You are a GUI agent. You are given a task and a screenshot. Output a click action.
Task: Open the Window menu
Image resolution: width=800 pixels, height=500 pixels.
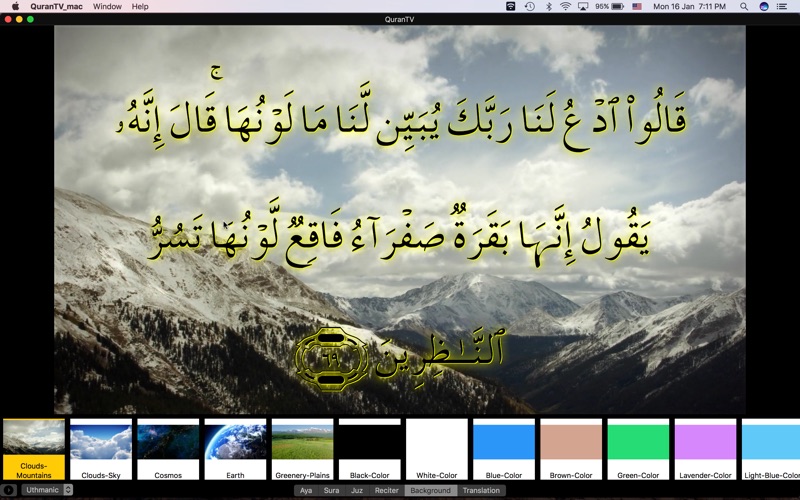[107, 7]
